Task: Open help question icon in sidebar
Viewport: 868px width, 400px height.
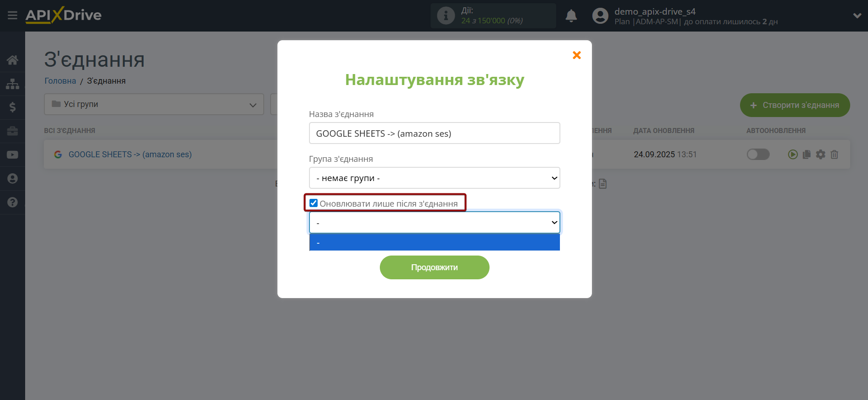Action: click(12, 203)
